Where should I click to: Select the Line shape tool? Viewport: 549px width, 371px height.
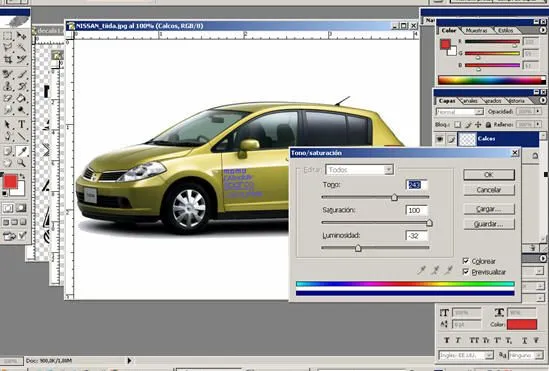(x=21, y=136)
